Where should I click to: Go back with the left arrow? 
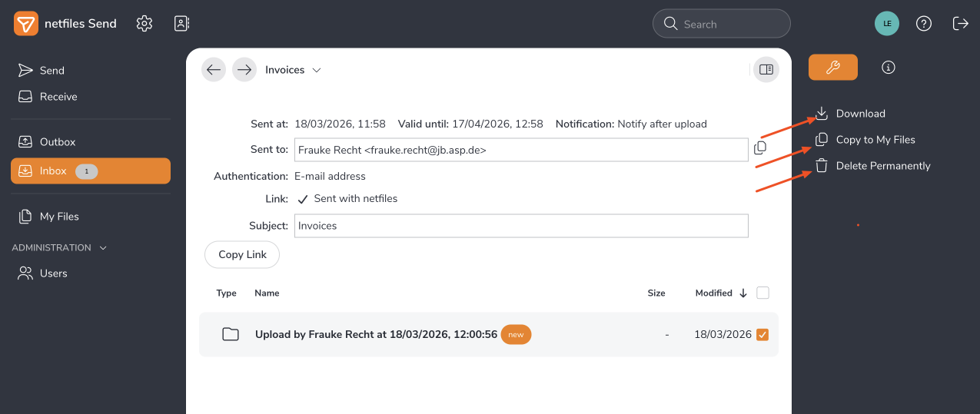point(214,70)
